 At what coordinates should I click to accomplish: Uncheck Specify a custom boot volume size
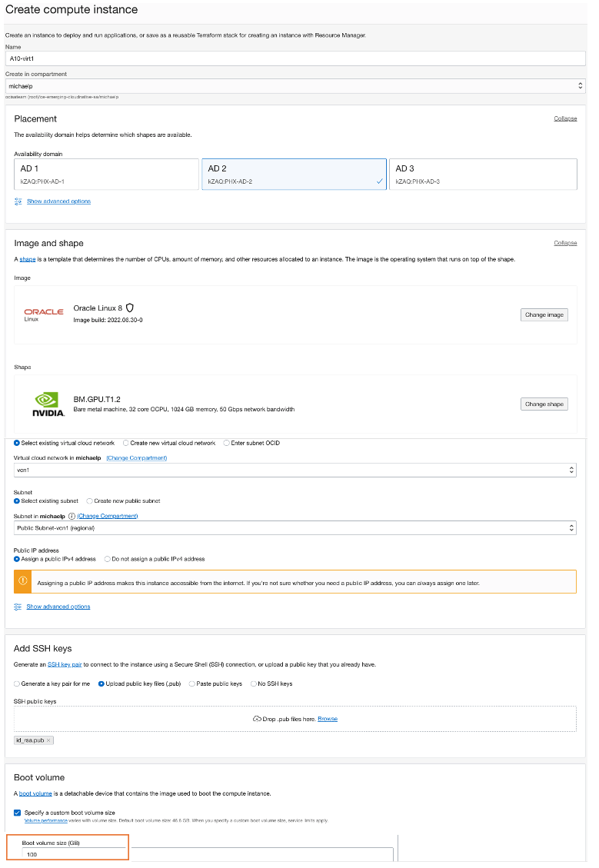16,812
